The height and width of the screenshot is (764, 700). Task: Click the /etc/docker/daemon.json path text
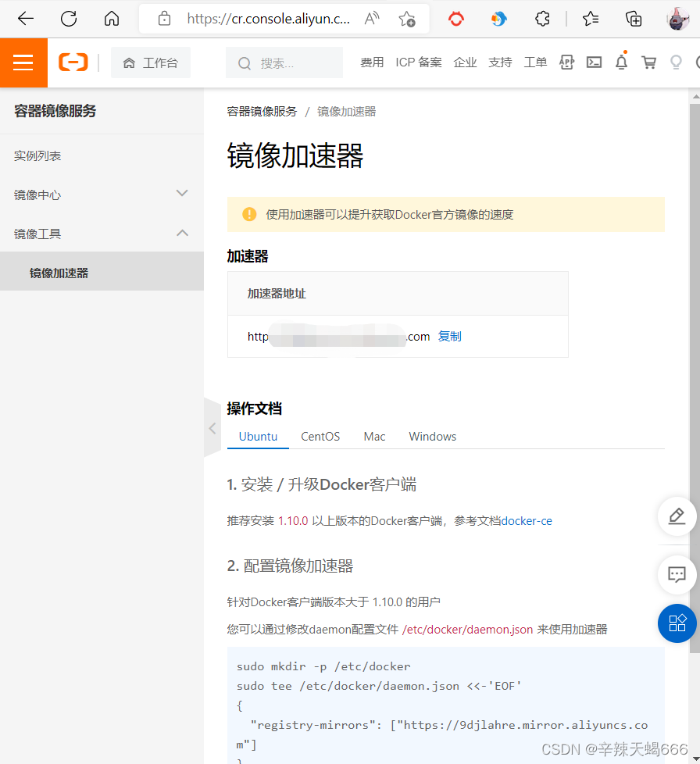tap(468, 630)
